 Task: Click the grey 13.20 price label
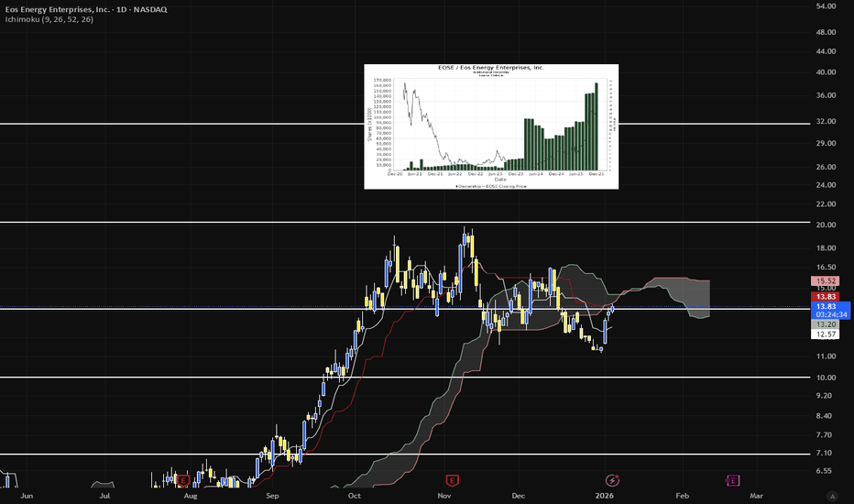click(x=825, y=324)
